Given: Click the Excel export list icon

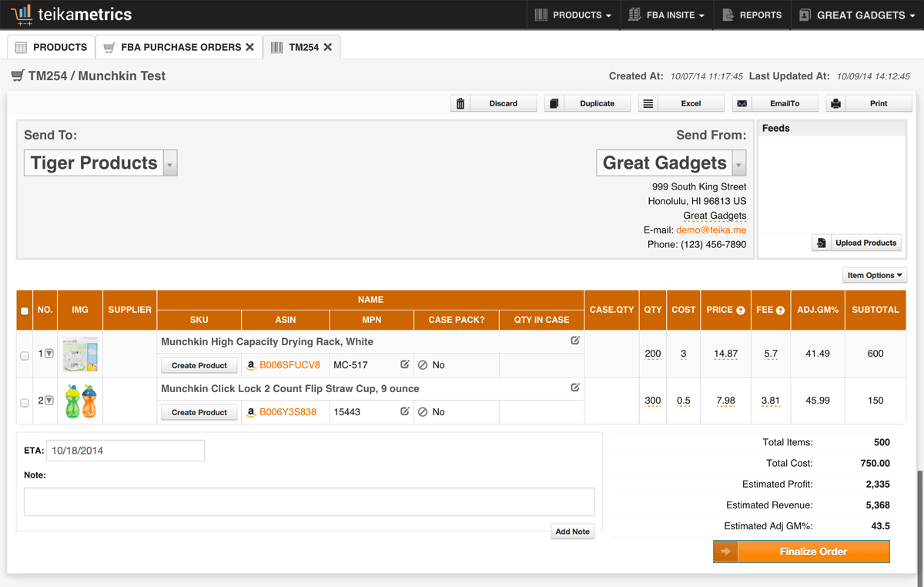Looking at the screenshot, I should 648,103.
